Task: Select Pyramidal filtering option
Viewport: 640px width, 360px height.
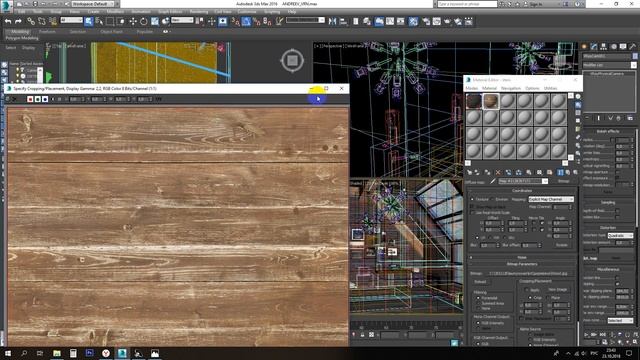Action: click(x=478, y=298)
